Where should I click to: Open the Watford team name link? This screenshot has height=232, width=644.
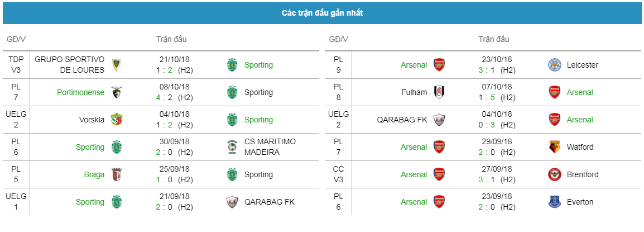point(580,147)
